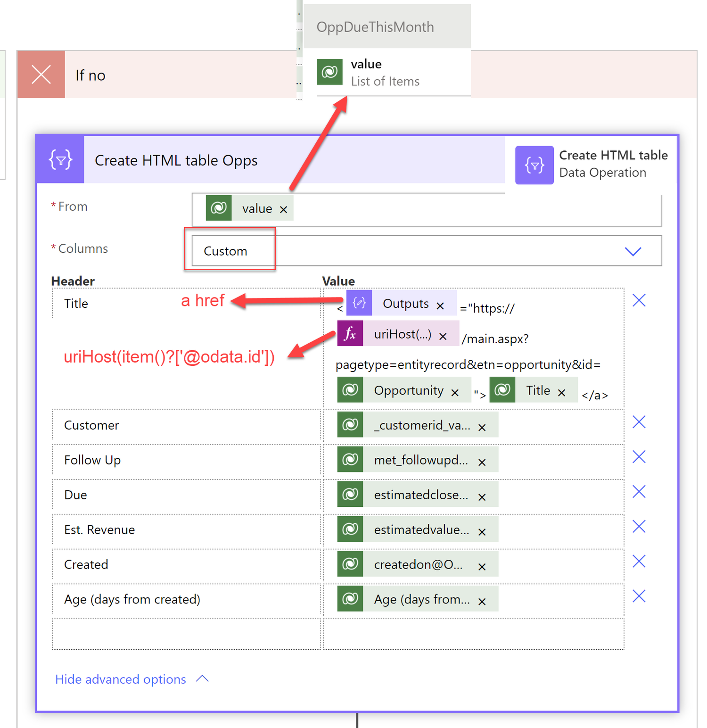Delete the Customer row with the blue X
707x728 pixels.
click(x=639, y=422)
